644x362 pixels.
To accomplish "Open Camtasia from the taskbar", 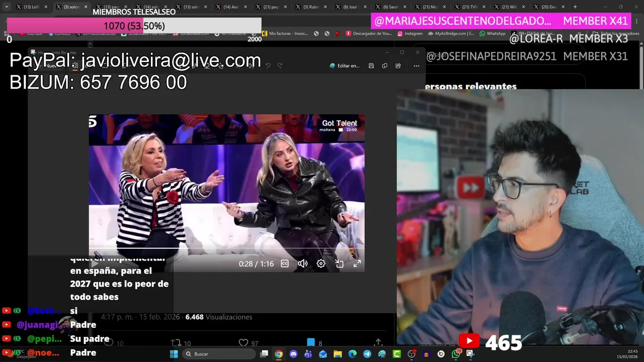I will 397,354.
